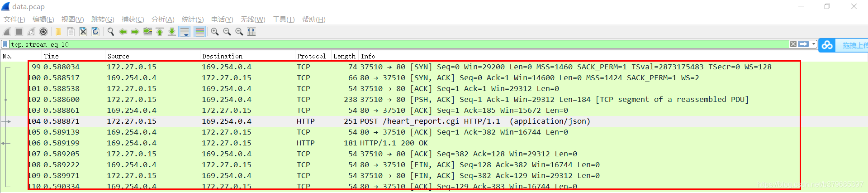
Task: Open the 编辑(E) menu
Action: pos(43,19)
